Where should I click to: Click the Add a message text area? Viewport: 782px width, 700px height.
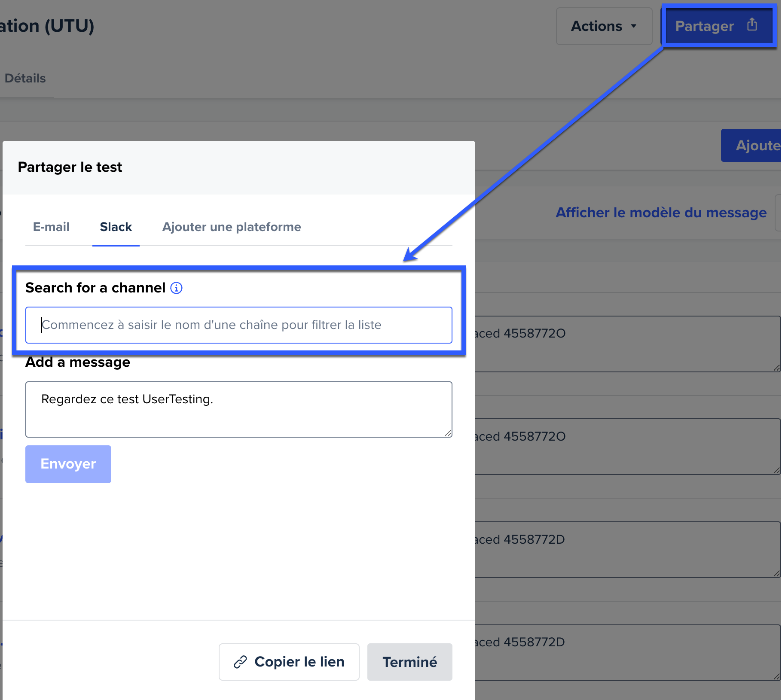click(x=239, y=409)
